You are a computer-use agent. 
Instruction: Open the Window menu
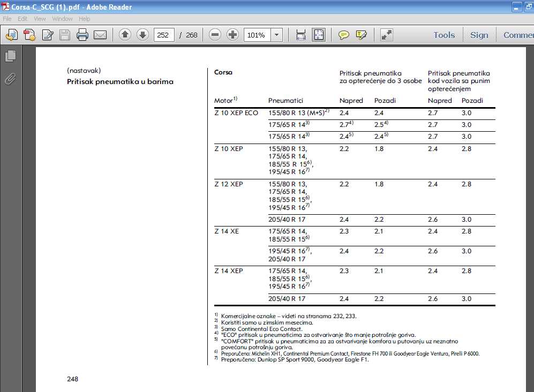(62, 19)
